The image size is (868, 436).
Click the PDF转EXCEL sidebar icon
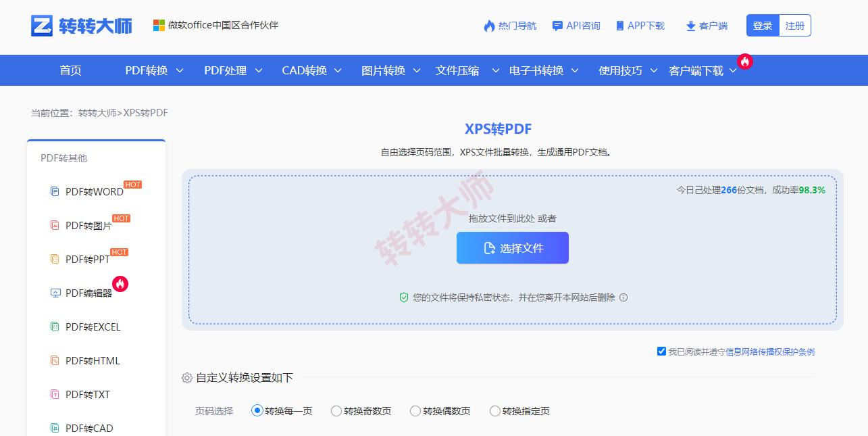point(55,326)
